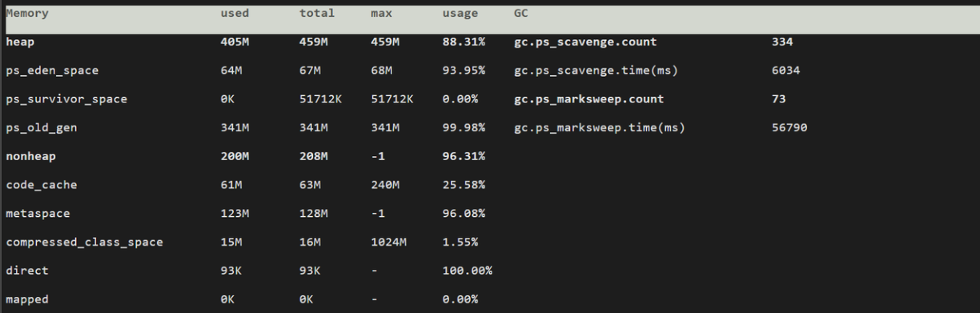Click nonheap max value "-1"
The image size is (980, 313).
tap(379, 157)
